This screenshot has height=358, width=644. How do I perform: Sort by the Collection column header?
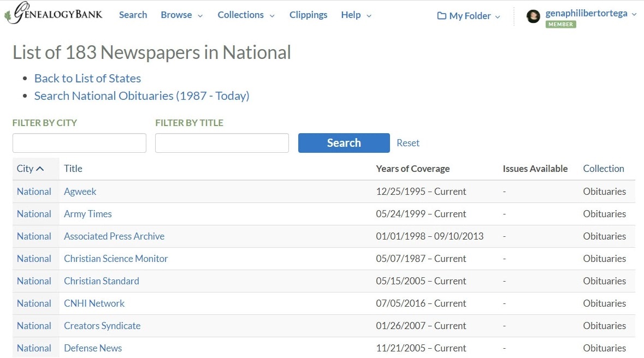(604, 169)
